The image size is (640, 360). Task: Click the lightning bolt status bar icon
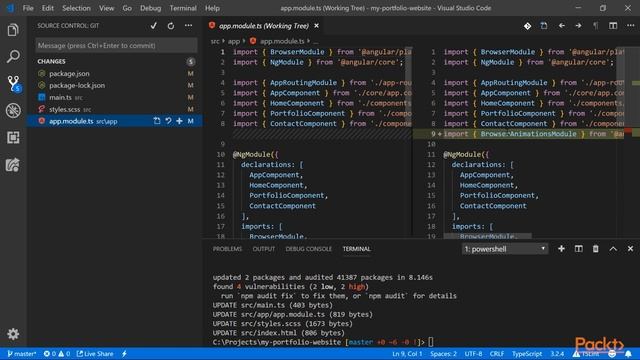point(124,354)
